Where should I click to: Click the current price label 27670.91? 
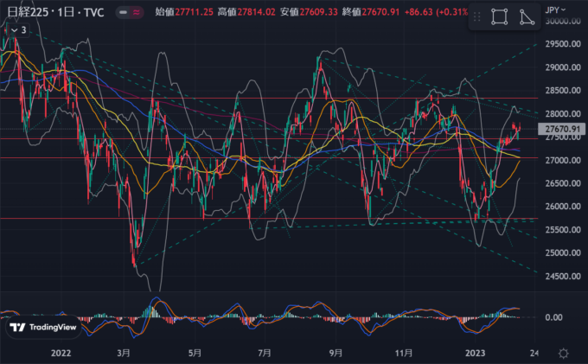point(561,130)
